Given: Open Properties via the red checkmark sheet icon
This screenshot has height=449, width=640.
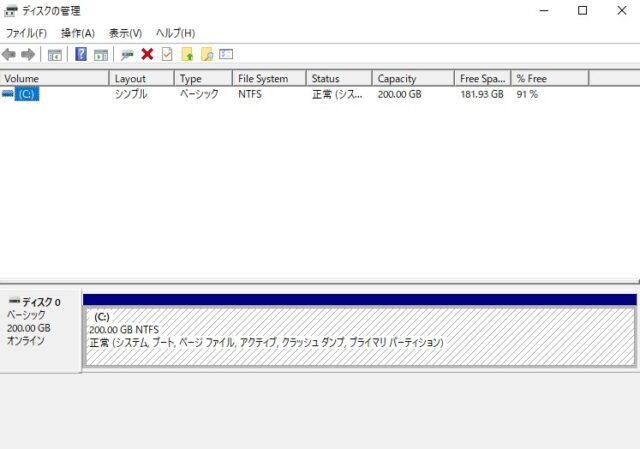Looking at the screenshot, I should [x=167, y=54].
